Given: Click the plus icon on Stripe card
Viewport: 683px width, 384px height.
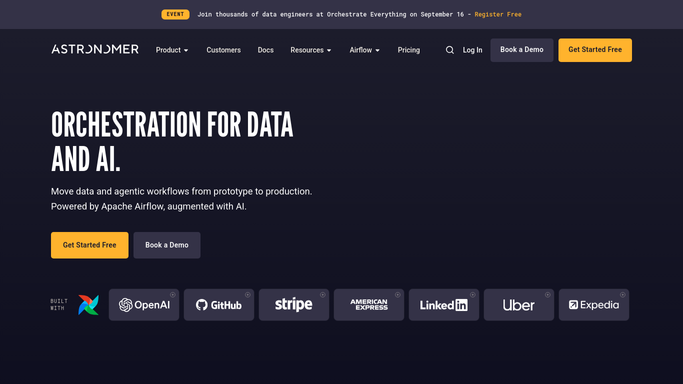Looking at the screenshot, I should tap(322, 295).
